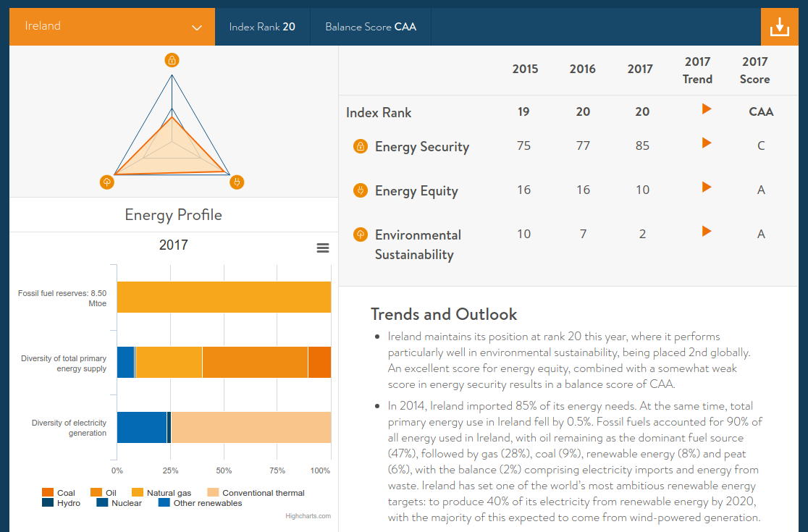Click the Environmental Sustainability row label
This screenshot has height=532, width=808.
click(x=418, y=245)
